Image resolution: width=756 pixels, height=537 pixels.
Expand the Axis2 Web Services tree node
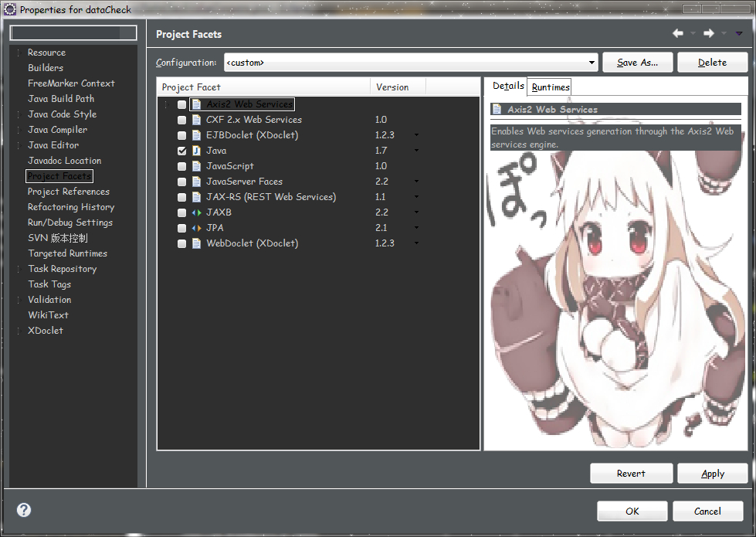pyautogui.click(x=167, y=104)
